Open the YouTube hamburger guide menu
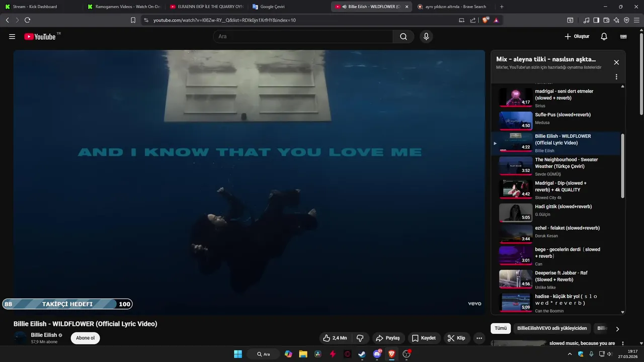 tap(12, 37)
